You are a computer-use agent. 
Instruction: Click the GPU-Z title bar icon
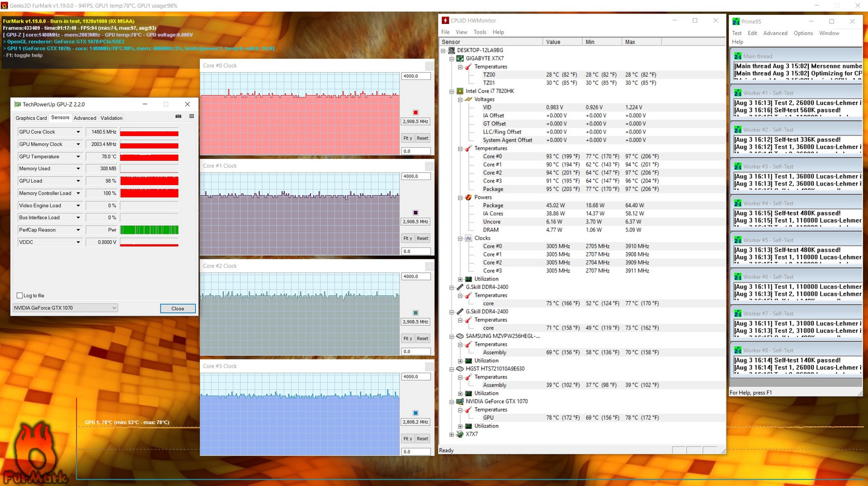tap(18, 104)
